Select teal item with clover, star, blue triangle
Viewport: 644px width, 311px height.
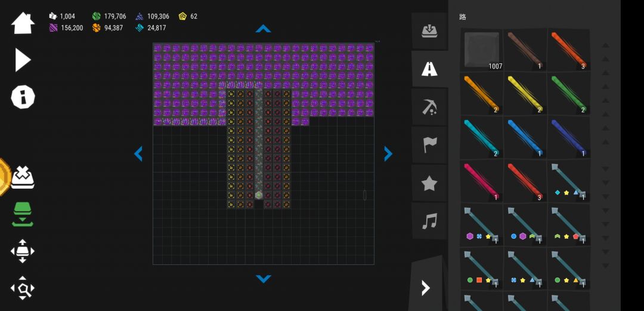(x=525, y=269)
